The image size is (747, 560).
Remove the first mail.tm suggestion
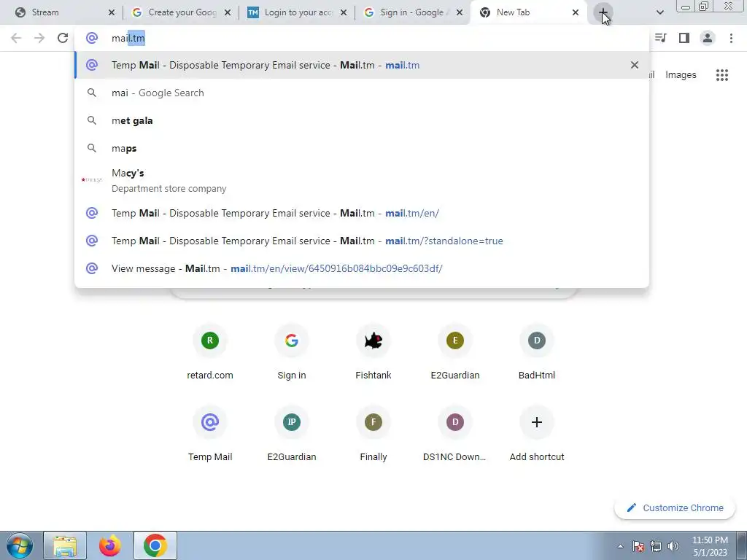[635, 65]
